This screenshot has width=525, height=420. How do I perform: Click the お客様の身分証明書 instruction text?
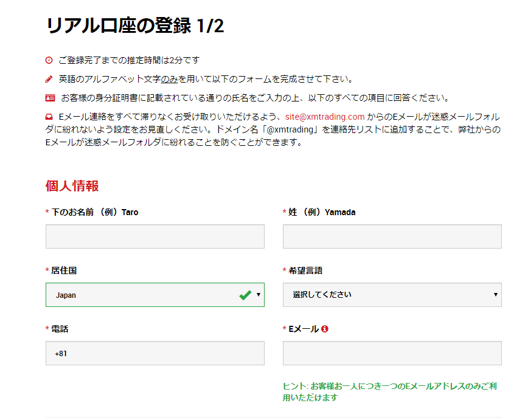(255, 98)
